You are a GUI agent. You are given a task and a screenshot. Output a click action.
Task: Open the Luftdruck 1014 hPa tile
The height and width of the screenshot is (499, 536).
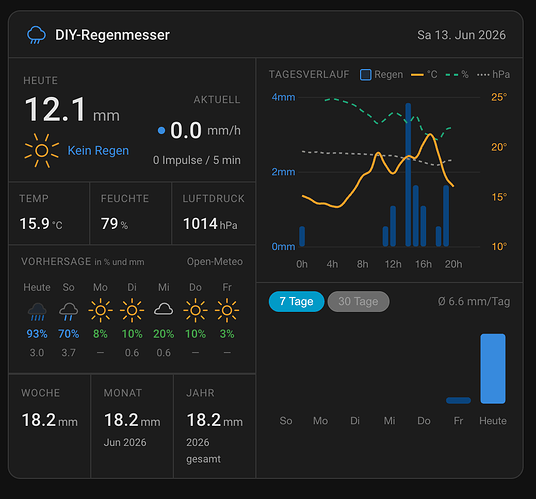pos(214,213)
